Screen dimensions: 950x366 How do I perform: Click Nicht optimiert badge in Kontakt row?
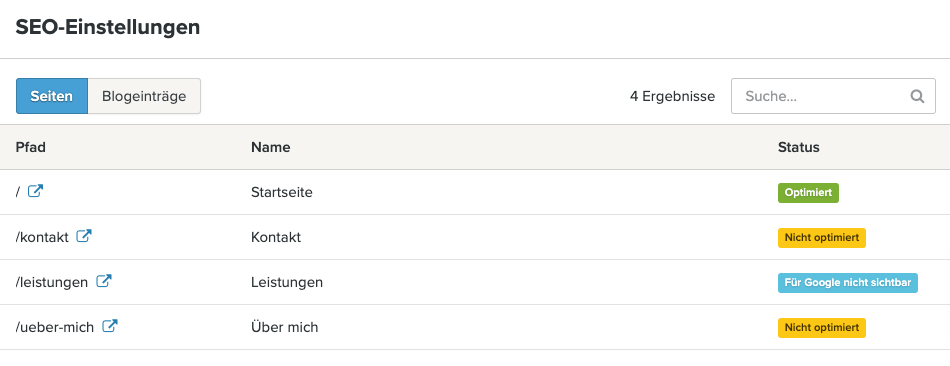point(822,238)
